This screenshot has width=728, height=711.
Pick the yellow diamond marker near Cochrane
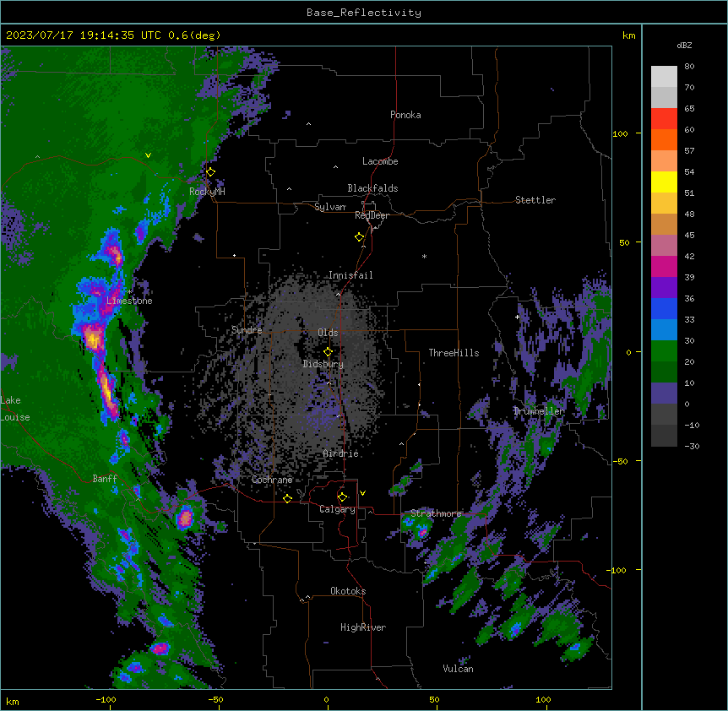point(287,498)
